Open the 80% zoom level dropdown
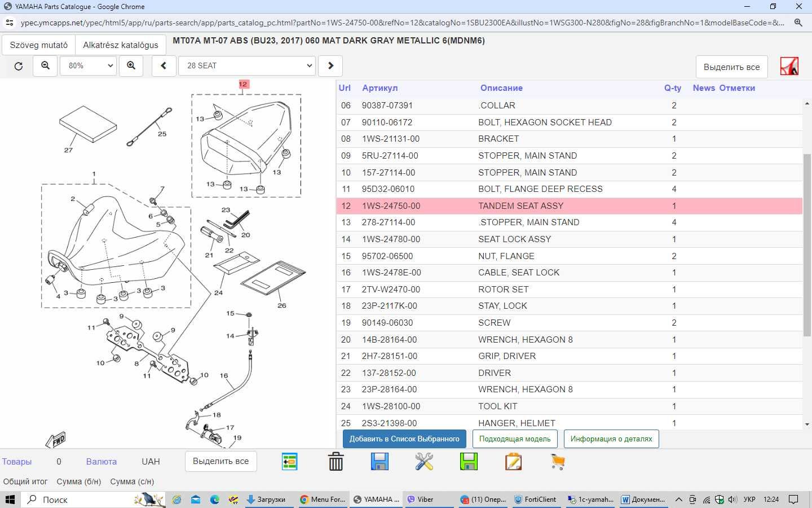The image size is (812, 508). click(x=89, y=66)
